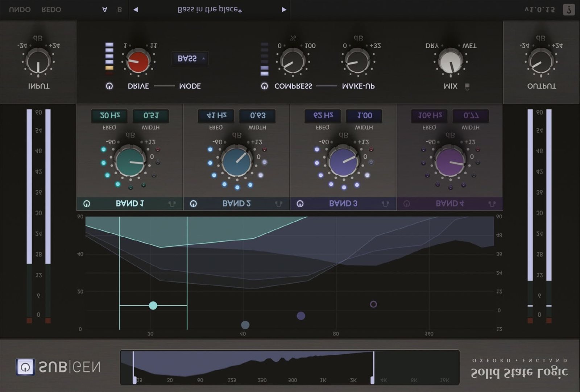Toggle the SubGen plugin power icon
This screenshot has height=392, width=580.
point(25,367)
